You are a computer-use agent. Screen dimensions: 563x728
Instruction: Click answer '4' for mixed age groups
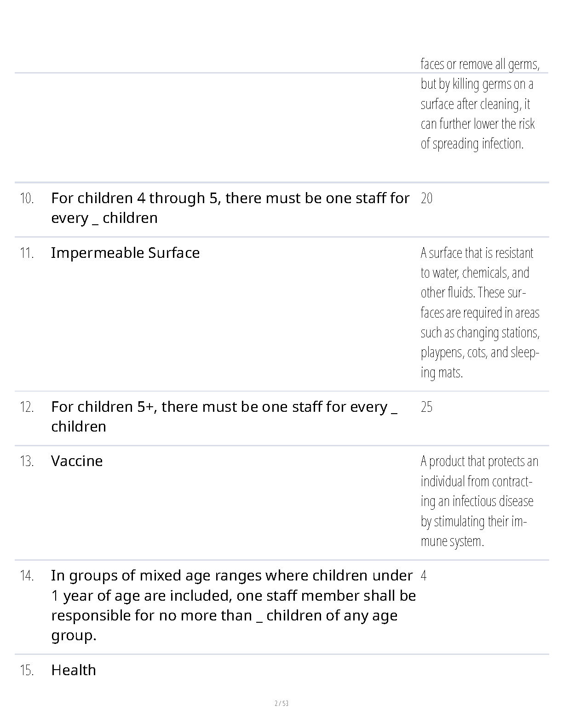click(x=424, y=575)
